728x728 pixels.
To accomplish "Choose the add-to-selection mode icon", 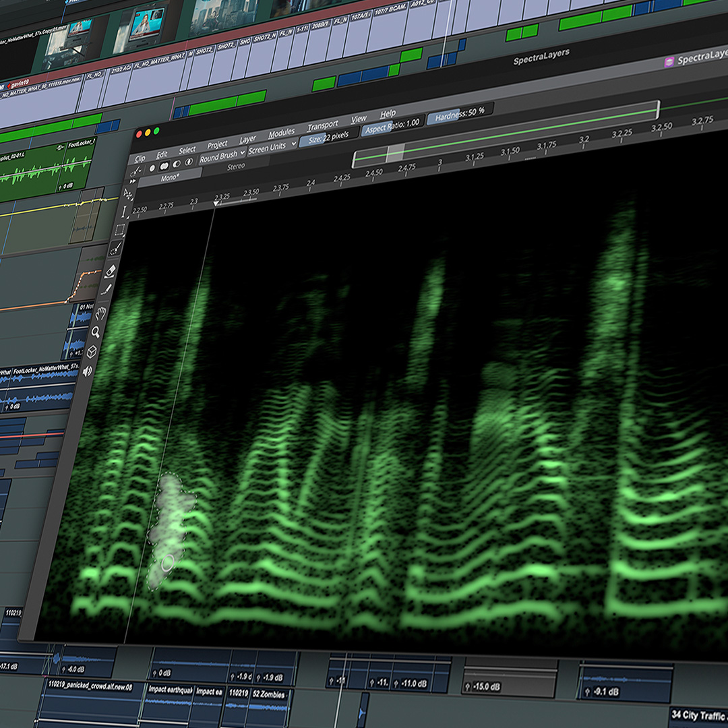I will (x=164, y=166).
